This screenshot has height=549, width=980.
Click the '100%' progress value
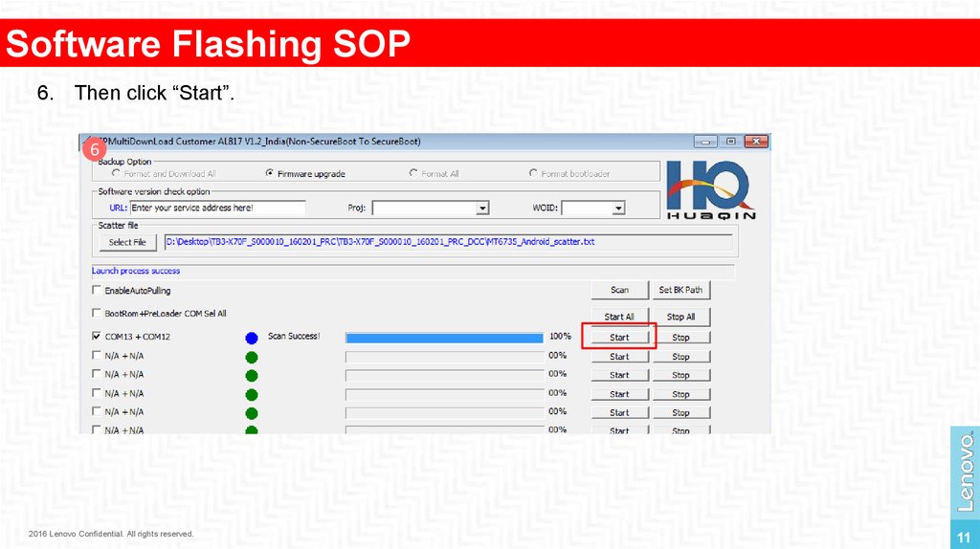(x=560, y=336)
